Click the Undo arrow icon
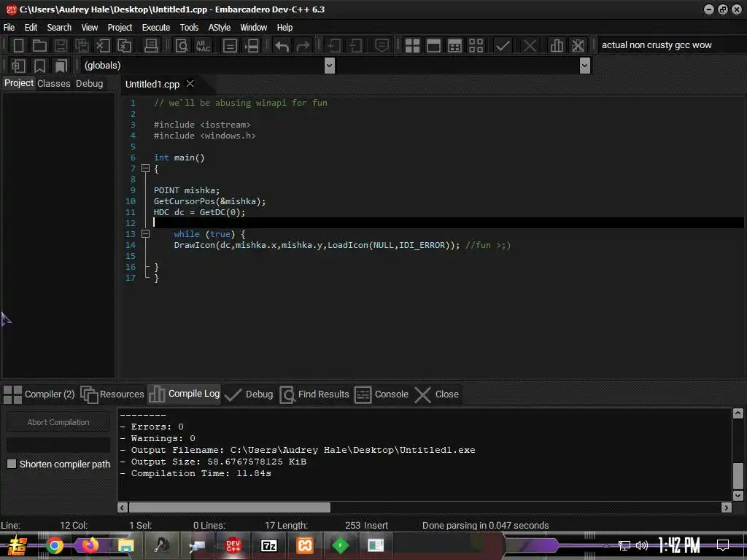The image size is (747, 560). pos(282,46)
